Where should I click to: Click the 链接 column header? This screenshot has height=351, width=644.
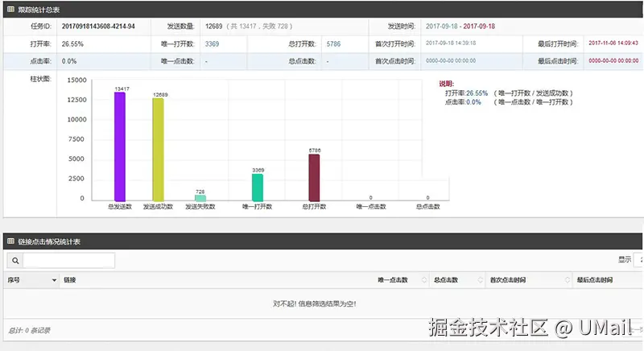(x=70, y=280)
